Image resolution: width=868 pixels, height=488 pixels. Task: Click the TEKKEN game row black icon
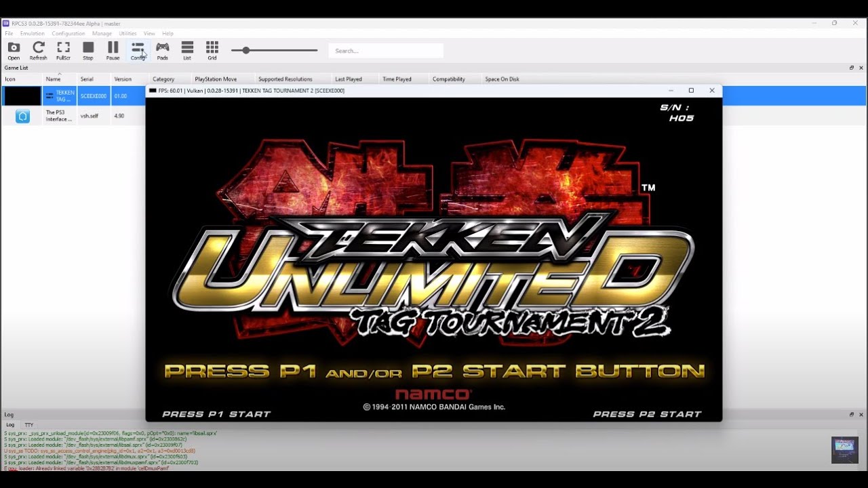pos(22,96)
